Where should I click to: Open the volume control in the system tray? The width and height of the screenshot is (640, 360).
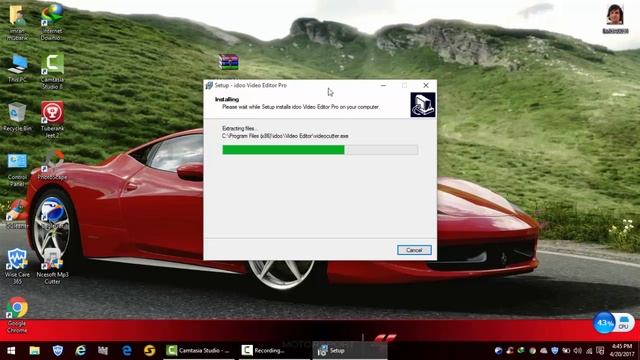pos(577,350)
